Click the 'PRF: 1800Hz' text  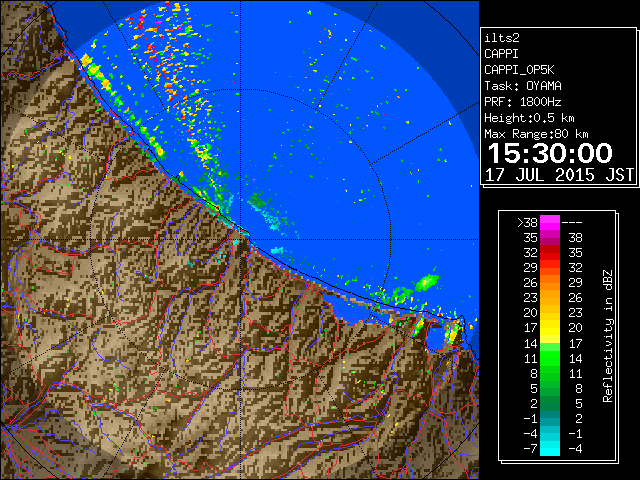click(523, 102)
